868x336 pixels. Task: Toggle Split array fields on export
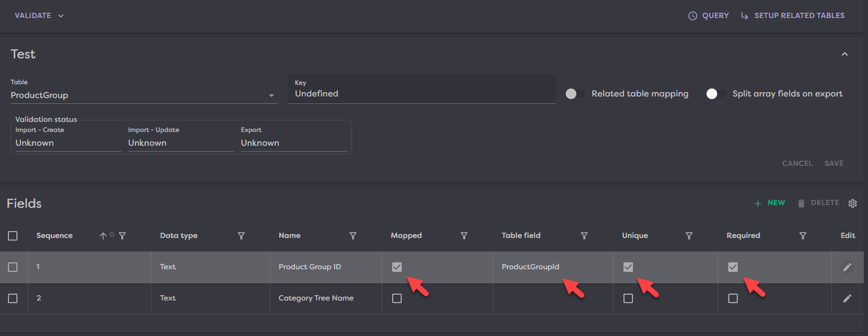pos(716,94)
